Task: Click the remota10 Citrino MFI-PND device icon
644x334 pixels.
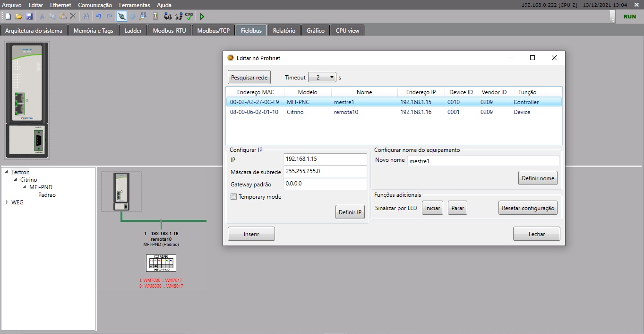Action: (161, 263)
